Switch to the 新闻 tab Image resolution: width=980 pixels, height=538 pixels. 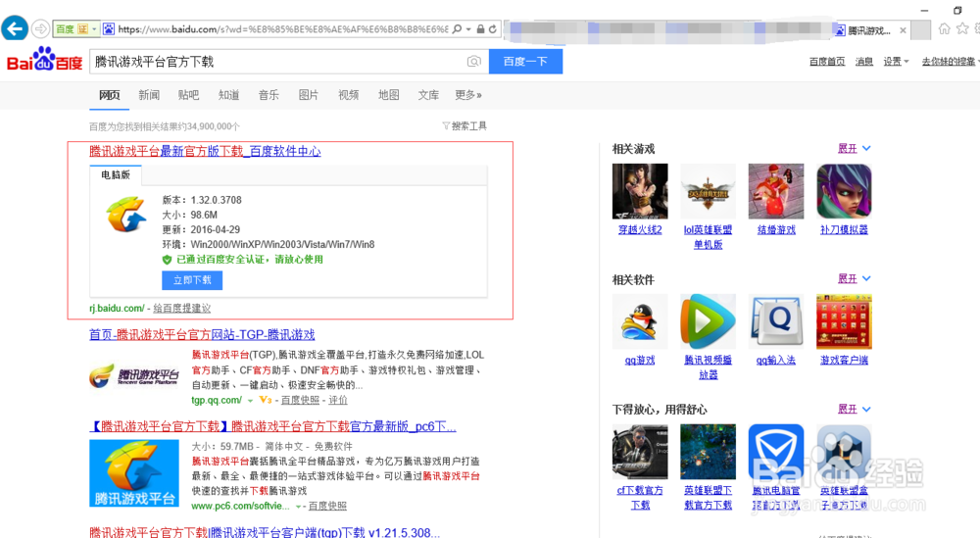pos(149,95)
